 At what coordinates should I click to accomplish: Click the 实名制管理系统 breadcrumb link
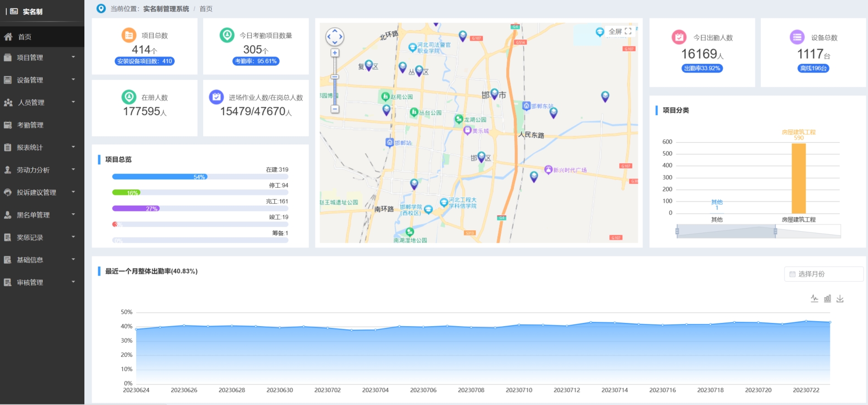(x=166, y=9)
